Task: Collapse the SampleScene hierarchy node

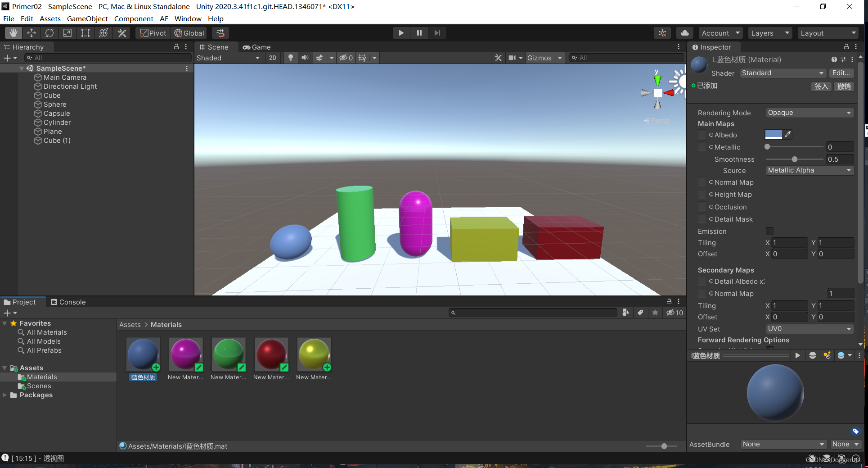Action: [x=22, y=68]
